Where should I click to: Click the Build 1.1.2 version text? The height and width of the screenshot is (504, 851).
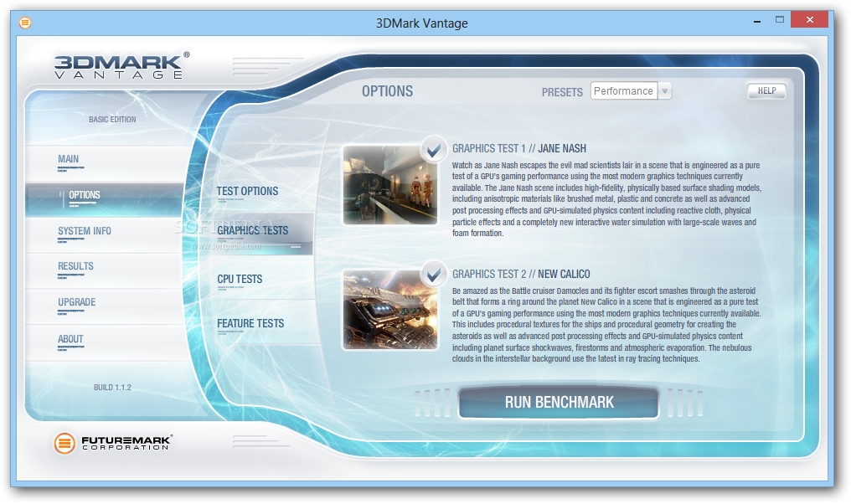point(112,388)
